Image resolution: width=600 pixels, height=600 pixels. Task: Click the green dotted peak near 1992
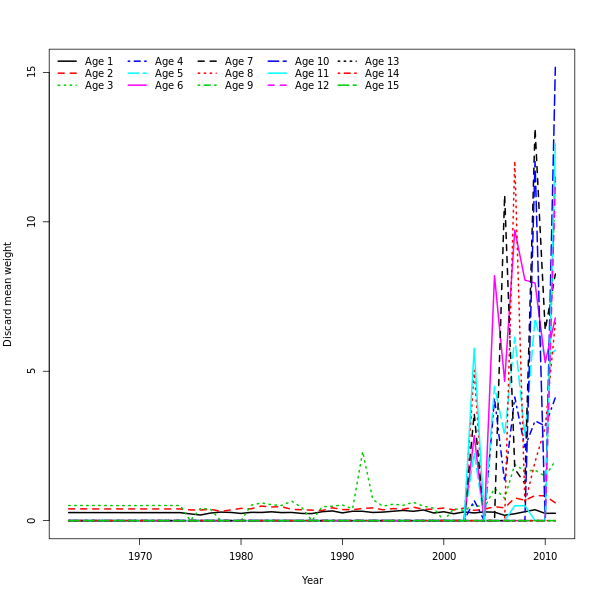[362, 453]
